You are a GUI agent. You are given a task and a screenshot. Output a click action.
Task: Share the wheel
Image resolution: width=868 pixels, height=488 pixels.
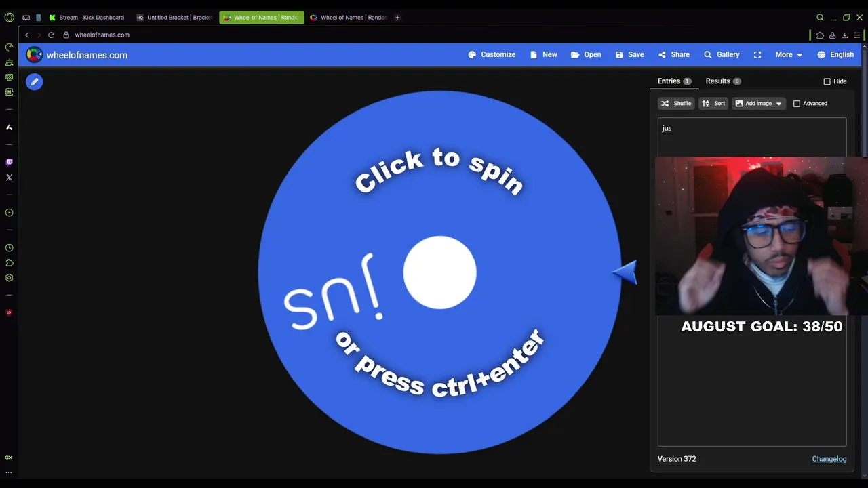pos(673,54)
